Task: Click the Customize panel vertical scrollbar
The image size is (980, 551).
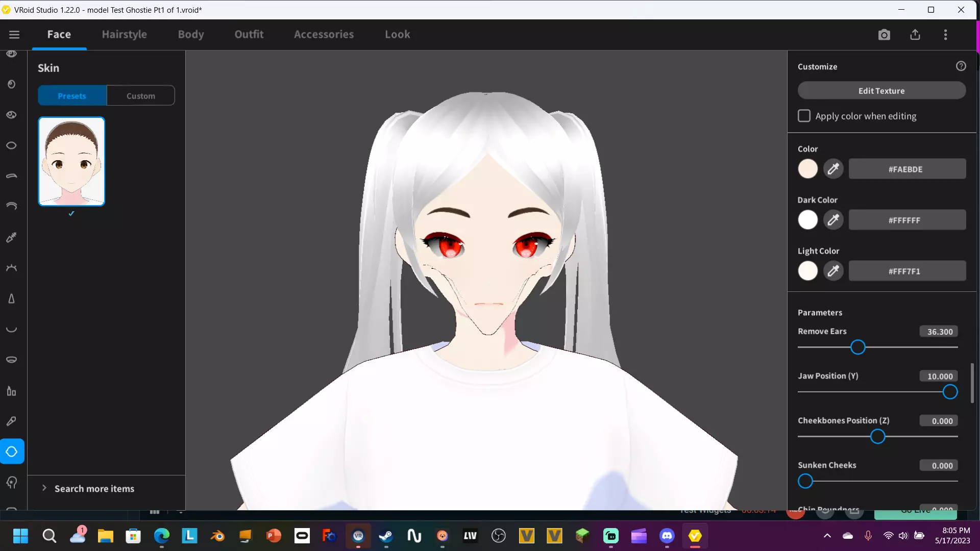Action: coord(972,383)
